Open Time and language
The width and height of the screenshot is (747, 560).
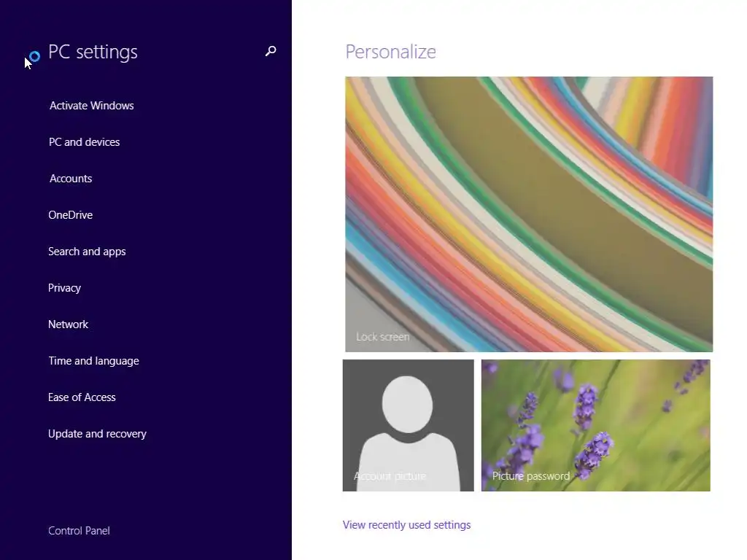(x=94, y=361)
